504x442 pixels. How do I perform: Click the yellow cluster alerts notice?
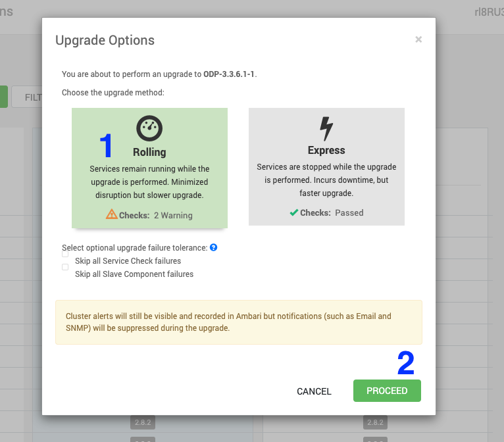coord(238,322)
